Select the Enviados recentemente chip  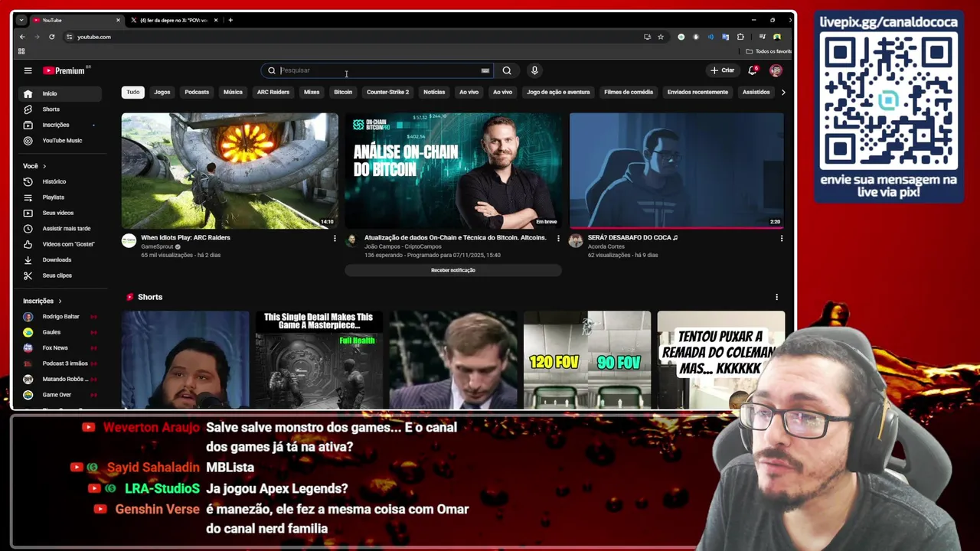pos(697,92)
